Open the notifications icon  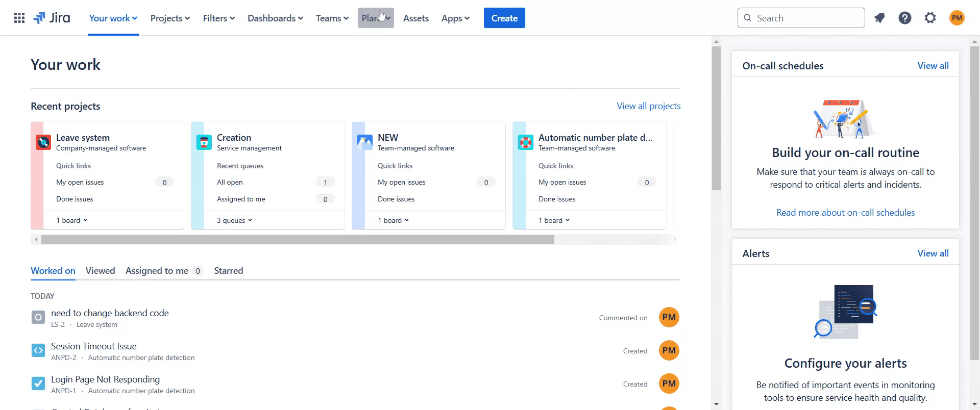pyautogui.click(x=879, y=18)
